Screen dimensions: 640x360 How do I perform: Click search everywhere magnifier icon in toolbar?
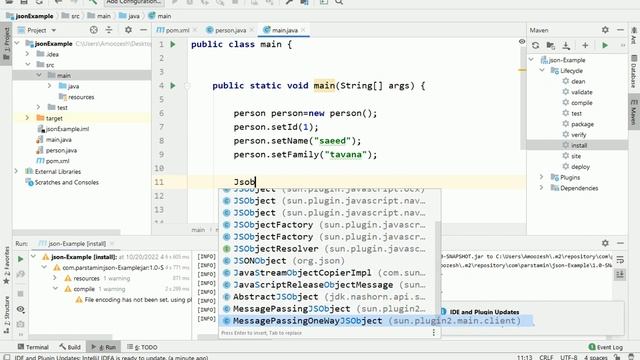point(339,2)
